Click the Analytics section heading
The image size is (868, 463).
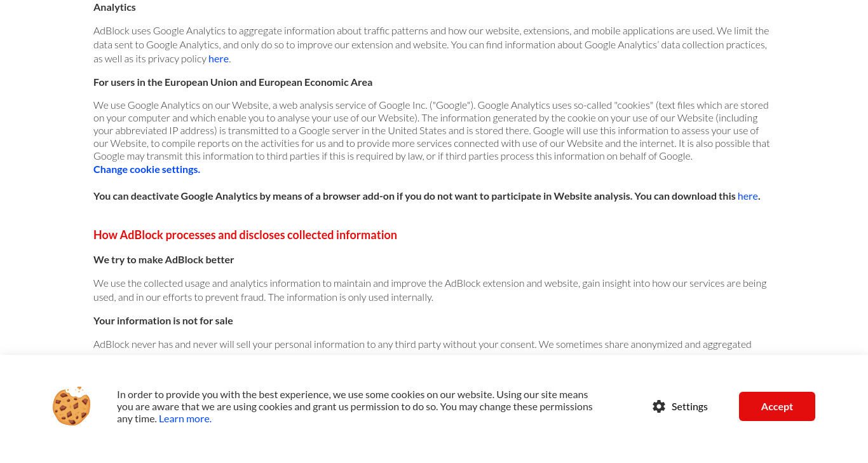point(114,8)
